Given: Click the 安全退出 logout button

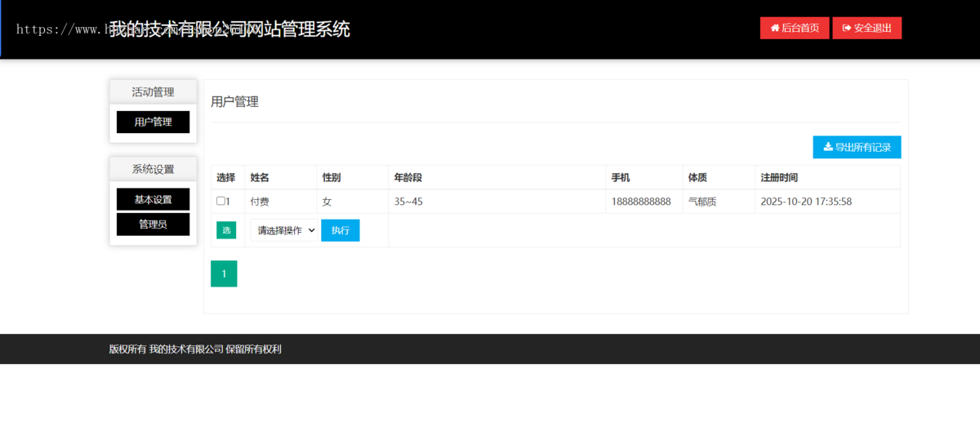Looking at the screenshot, I should coord(866,28).
